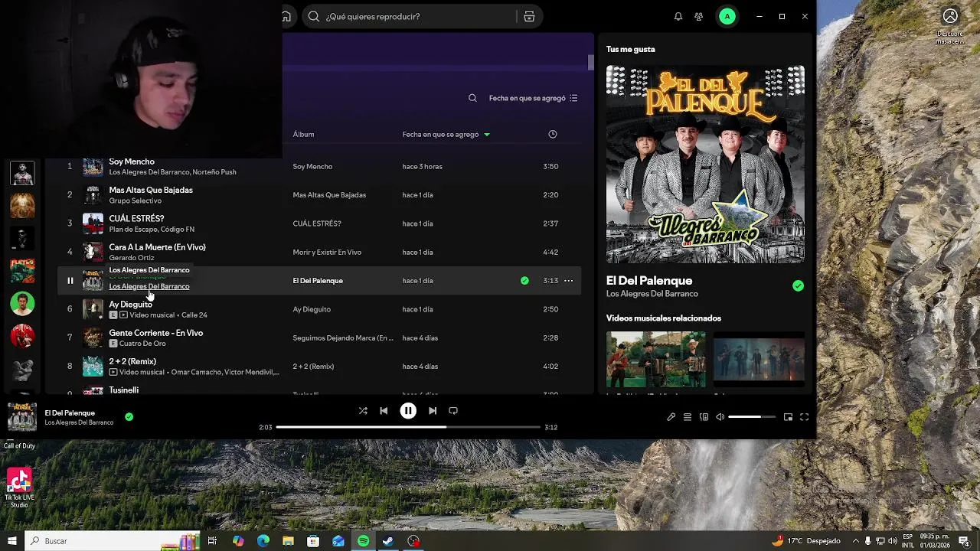
Task: Open the sort order dropdown at top right
Action: click(534, 98)
